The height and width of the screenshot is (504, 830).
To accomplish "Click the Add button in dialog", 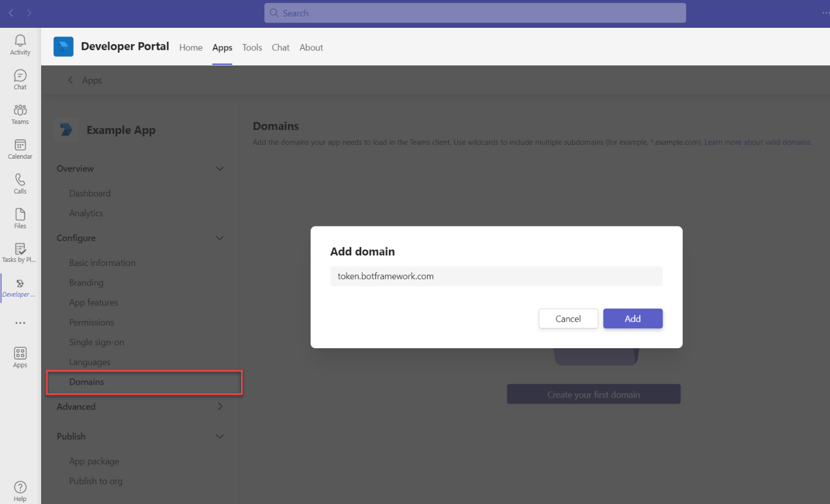I will (633, 319).
